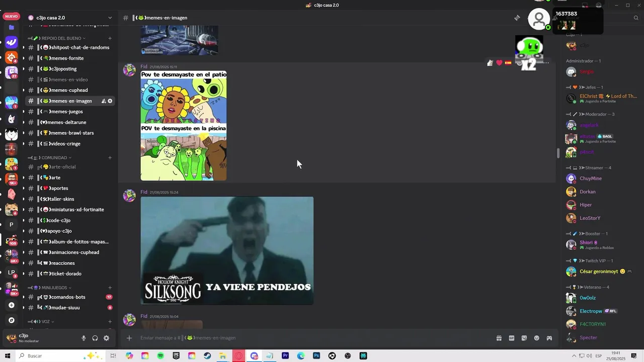Add channel to MINIJUEGOS category
644x362 pixels.
point(110,288)
